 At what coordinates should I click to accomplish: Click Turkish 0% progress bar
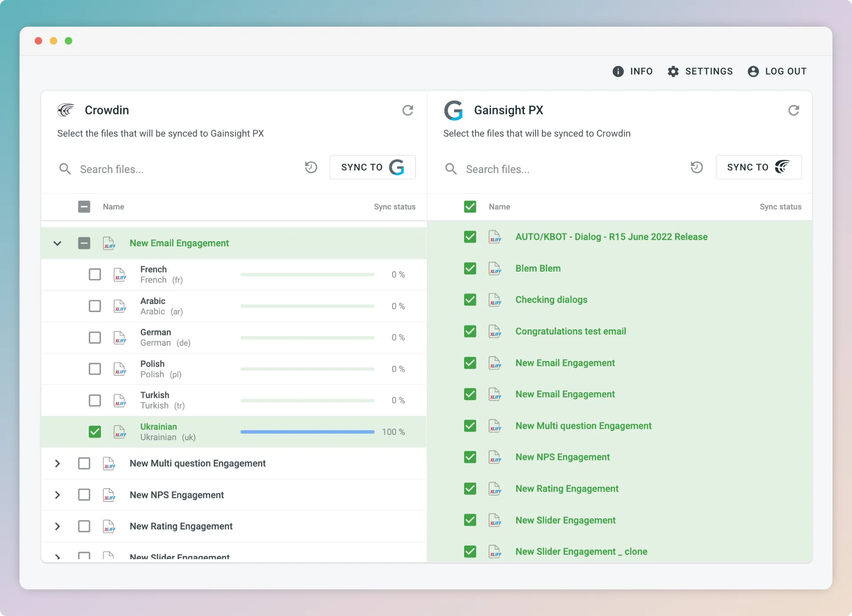tap(307, 401)
